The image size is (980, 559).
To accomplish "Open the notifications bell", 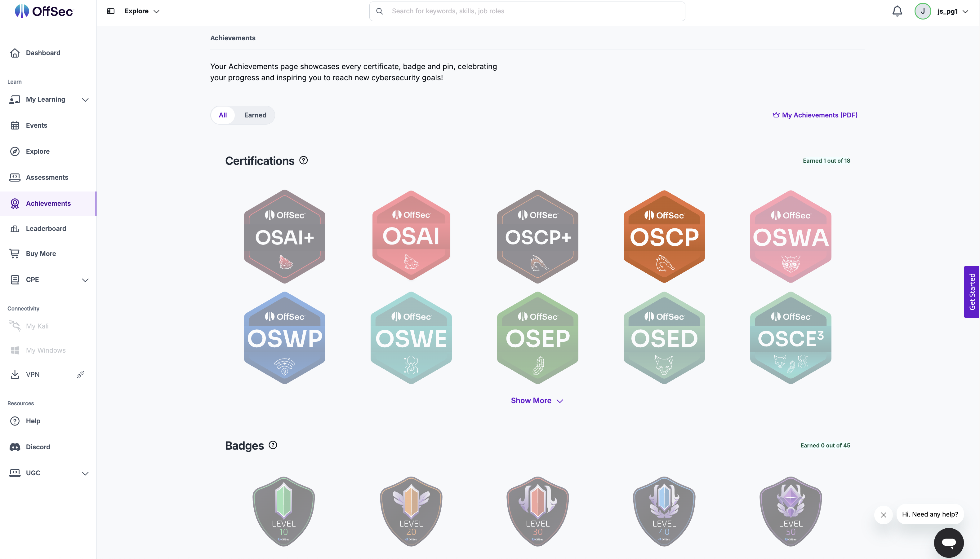I will click(897, 11).
